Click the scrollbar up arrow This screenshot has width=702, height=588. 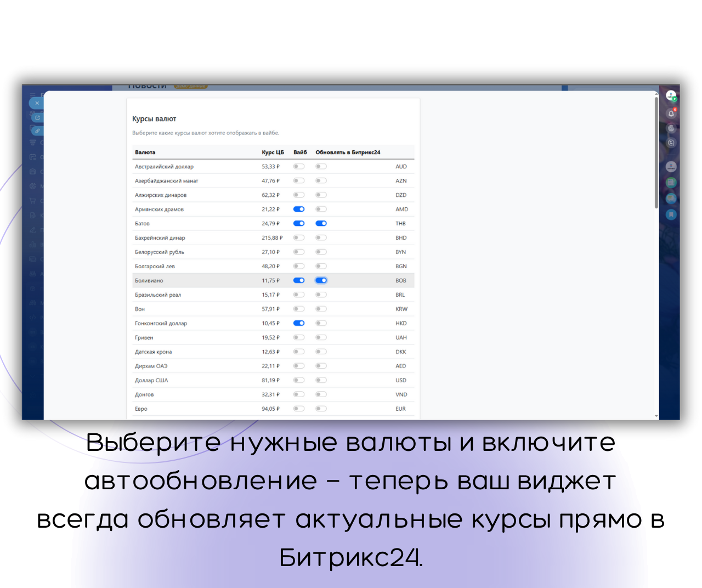coord(656,94)
